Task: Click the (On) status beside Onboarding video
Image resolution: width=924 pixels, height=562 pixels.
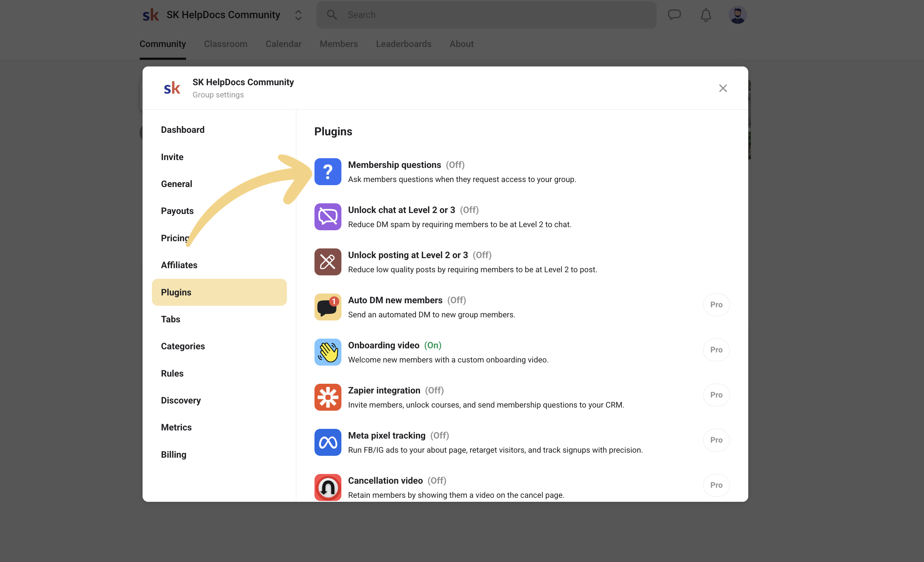Action: 433,345
